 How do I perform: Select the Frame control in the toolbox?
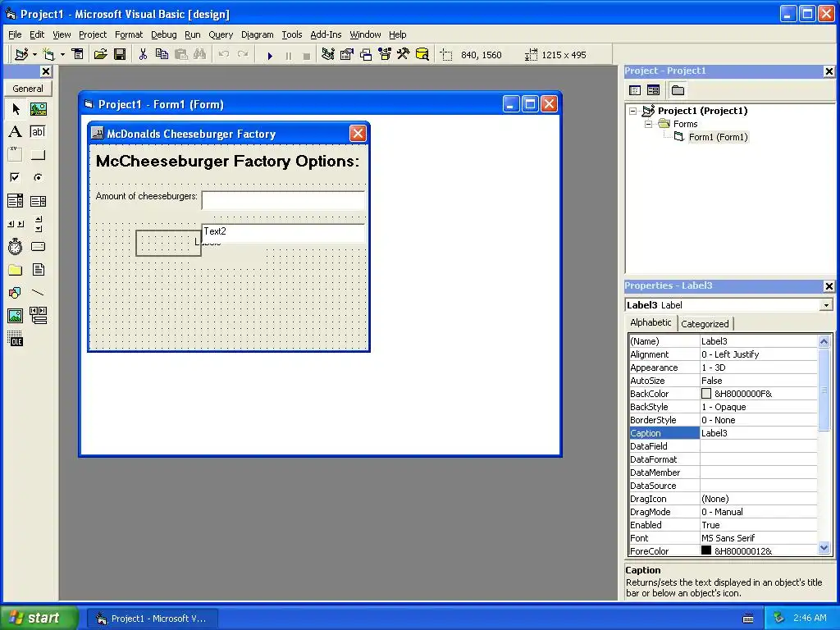(16, 155)
